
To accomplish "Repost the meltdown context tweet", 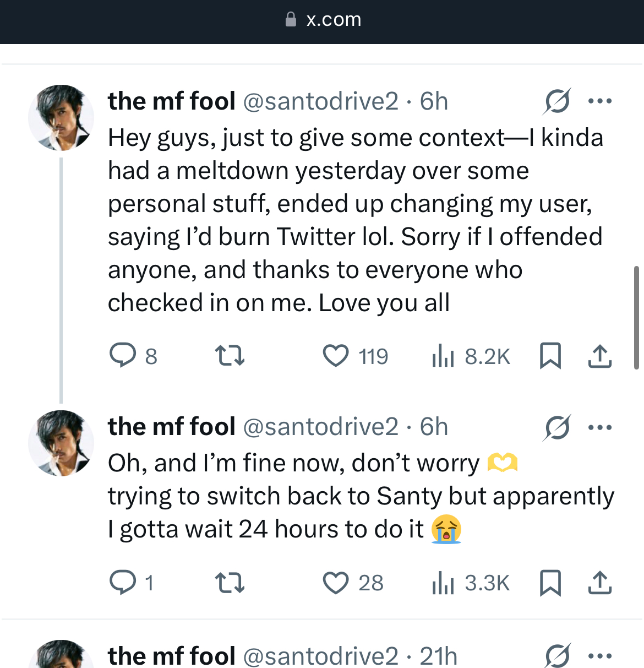I will click(229, 355).
